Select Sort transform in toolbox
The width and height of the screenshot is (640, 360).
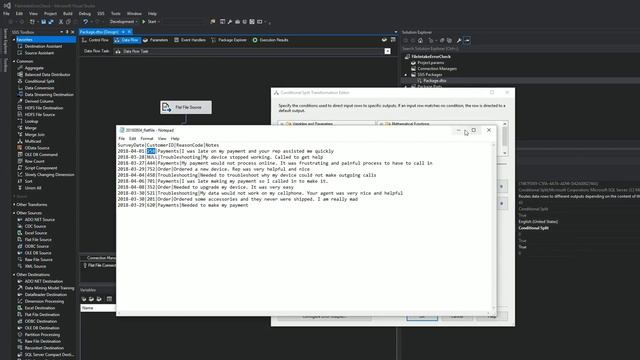28,181
